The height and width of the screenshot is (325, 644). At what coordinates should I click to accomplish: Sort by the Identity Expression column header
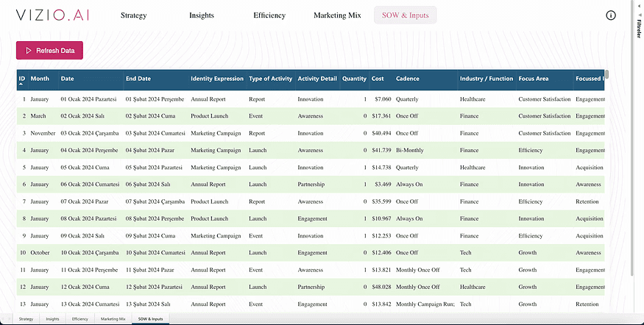tap(217, 79)
